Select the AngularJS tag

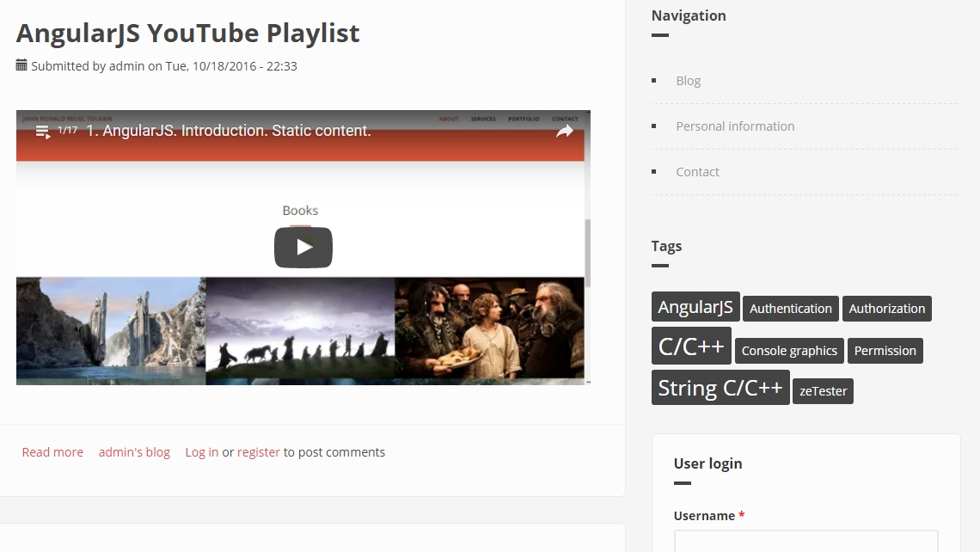click(695, 307)
